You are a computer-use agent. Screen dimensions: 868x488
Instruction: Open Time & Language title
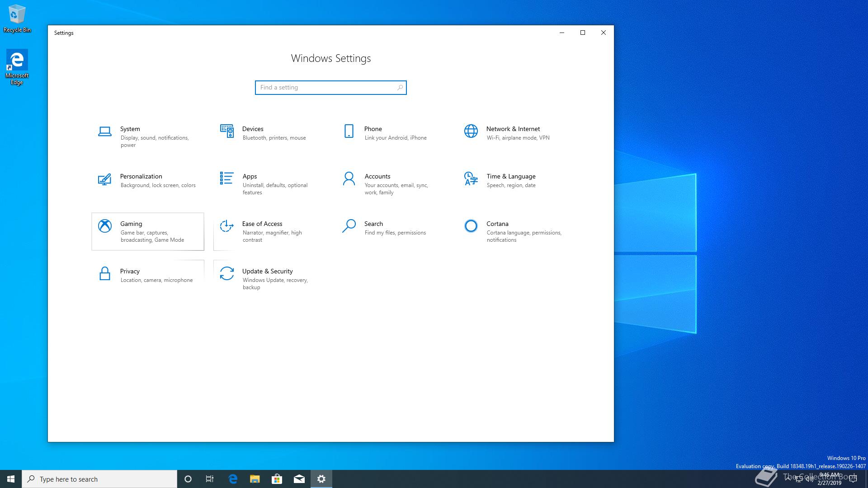[511, 176]
